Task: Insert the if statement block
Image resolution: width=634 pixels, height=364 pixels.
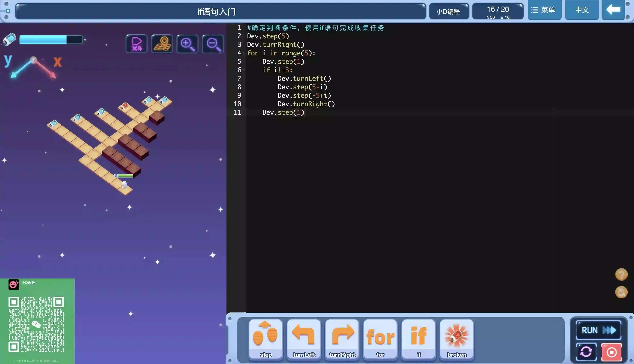Action: (x=419, y=339)
